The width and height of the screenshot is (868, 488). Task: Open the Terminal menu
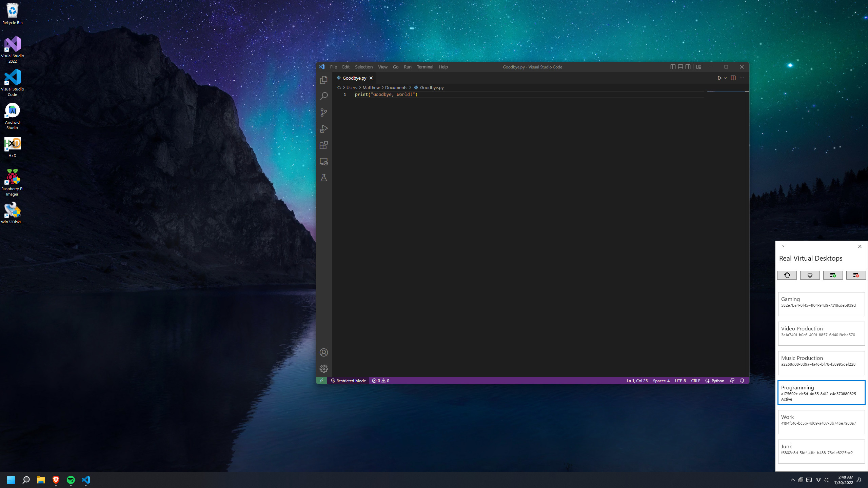425,67
